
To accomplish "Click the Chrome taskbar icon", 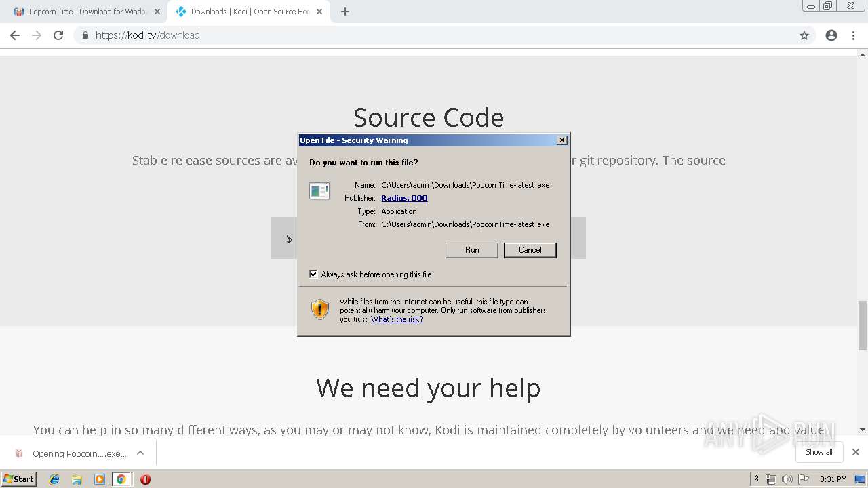I will click(121, 479).
